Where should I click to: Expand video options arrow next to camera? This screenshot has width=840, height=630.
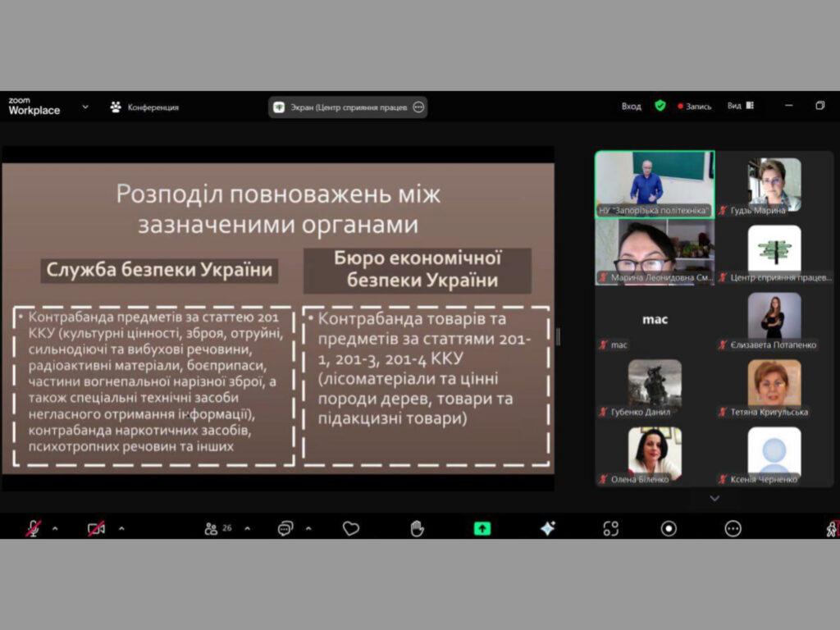coord(121,528)
